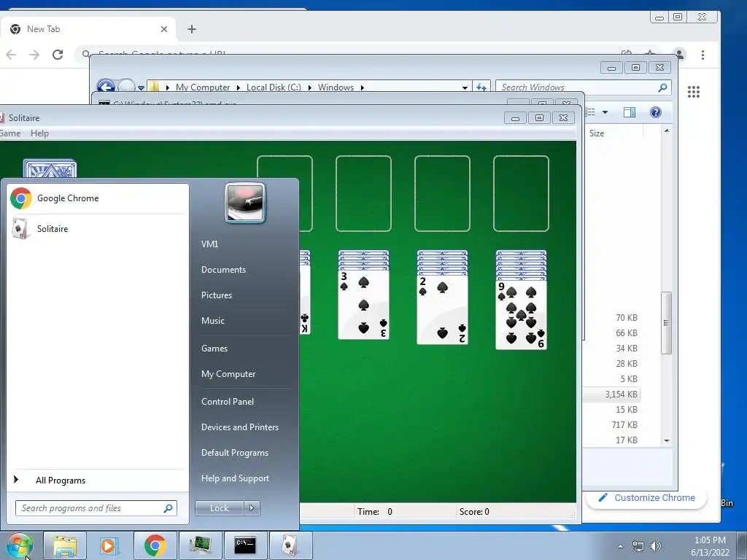The width and height of the screenshot is (747, 560).
Task: Click Chrome back arrow
Action: (11, 55)
